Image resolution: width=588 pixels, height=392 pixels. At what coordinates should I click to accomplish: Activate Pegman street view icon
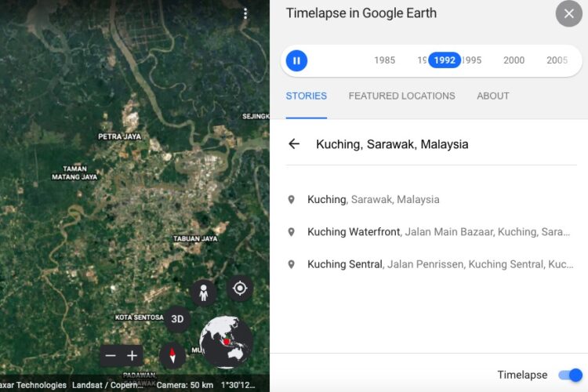(x=204, y=292)
